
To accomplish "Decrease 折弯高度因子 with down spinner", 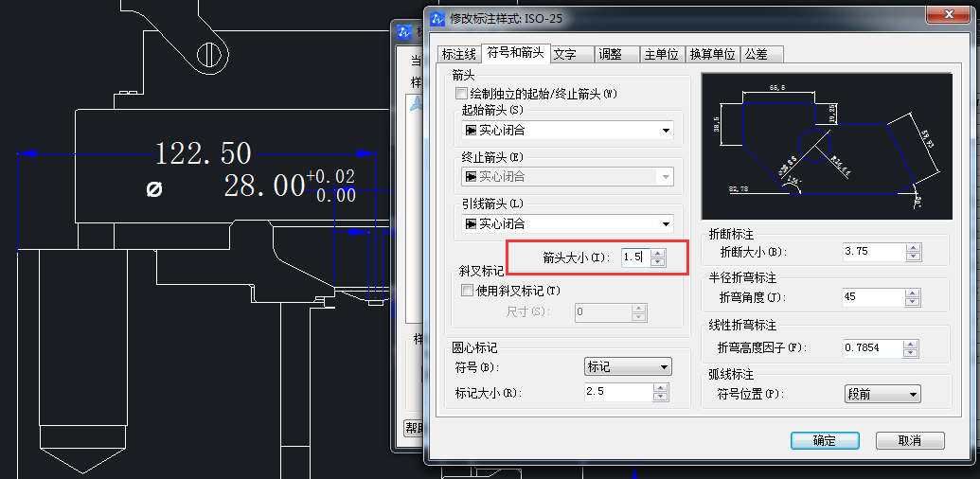I will coord(913,353).
